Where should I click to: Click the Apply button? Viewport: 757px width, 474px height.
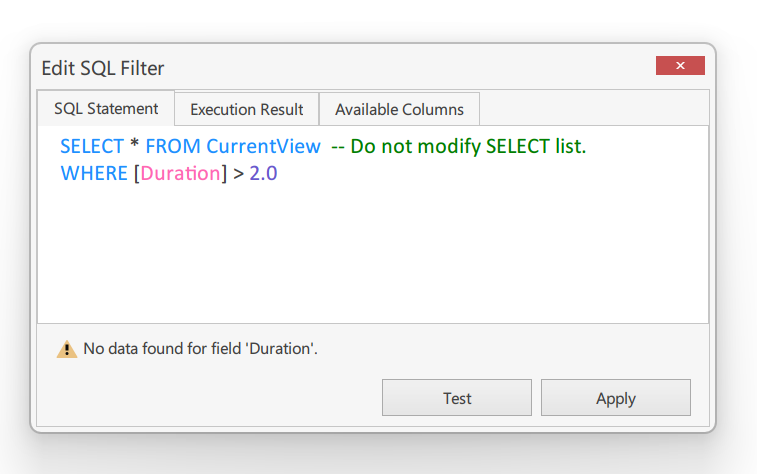pos(616,398)
